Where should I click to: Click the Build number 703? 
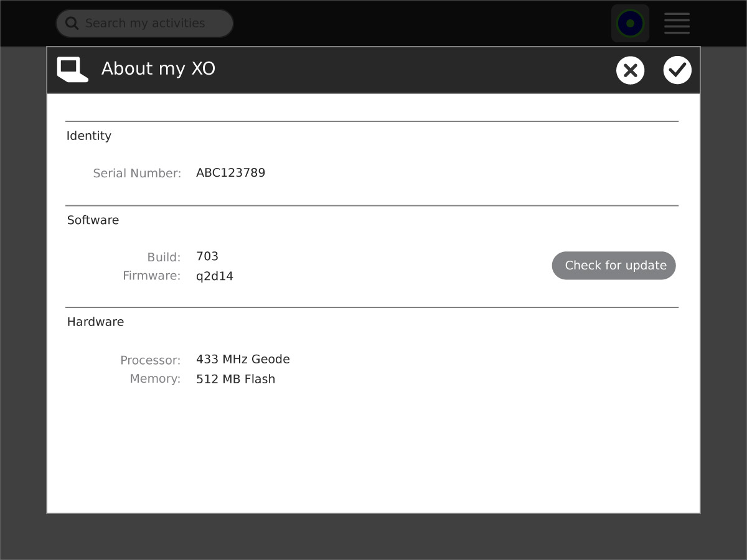pos(207,256)
